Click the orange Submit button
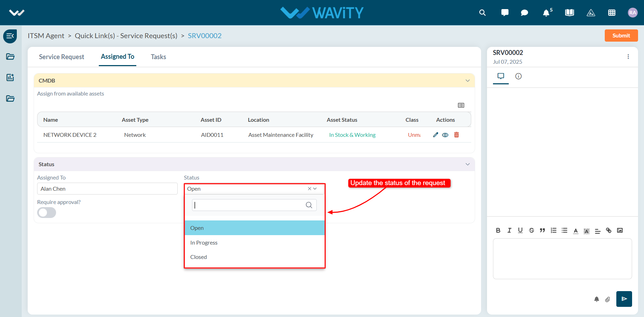Image resolution: width=644 pixels, height=317 pixels. pyautogui.click(x=621, y=36)
